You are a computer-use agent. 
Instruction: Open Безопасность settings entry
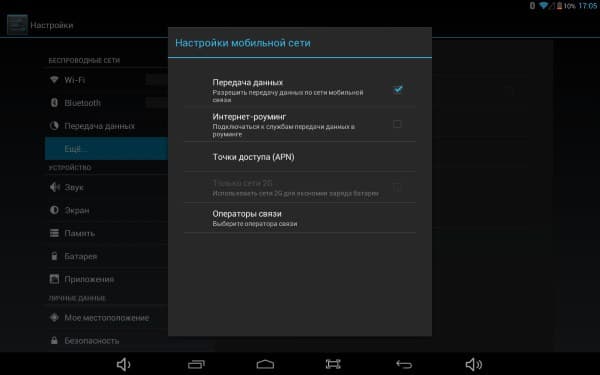(106, 340)
